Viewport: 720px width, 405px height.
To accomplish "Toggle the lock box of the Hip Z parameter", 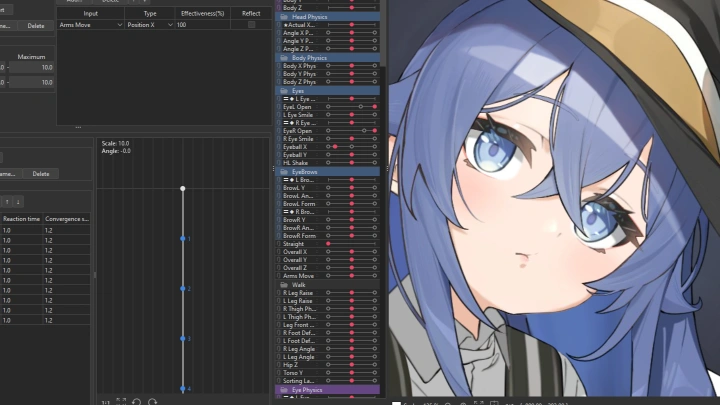I will click(x=278, y=365).
